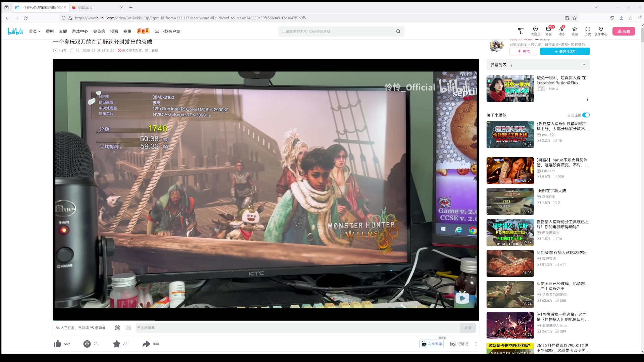Viewport: 644px width, 362px height.
Task: Open the Firefox extensions icon
Action: [630, 18]
